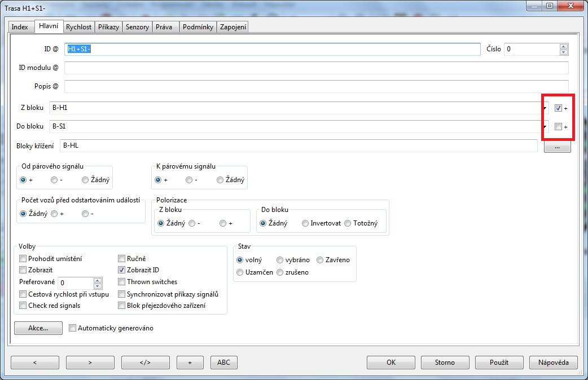Image resolution: width=588 pixels, height=380 pixels.
Task: Open the Senzory tab
Action: pos(138,27)
